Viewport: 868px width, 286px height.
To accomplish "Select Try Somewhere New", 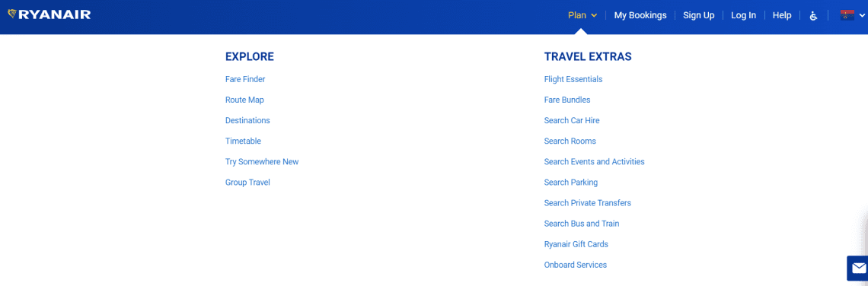I will (262, 161).
